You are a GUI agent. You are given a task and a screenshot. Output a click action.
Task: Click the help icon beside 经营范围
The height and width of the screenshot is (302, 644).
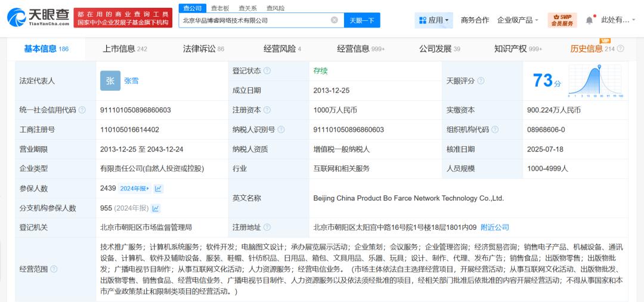54,269
